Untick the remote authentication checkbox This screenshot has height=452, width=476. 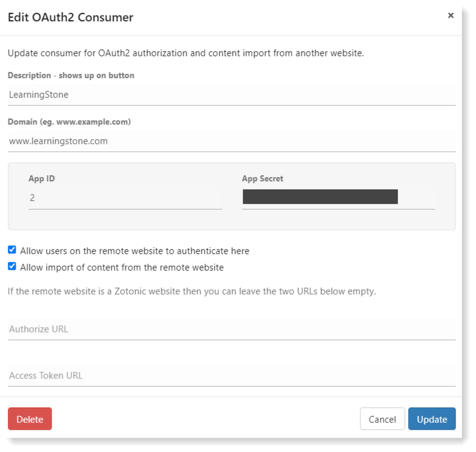coord(12,250)
